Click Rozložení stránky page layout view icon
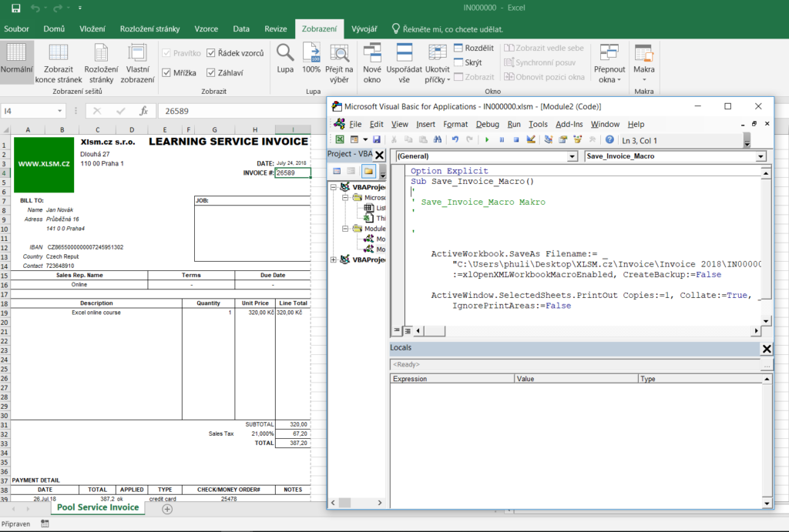The width and height of the screenshot is (789, 532). (101, 62)
